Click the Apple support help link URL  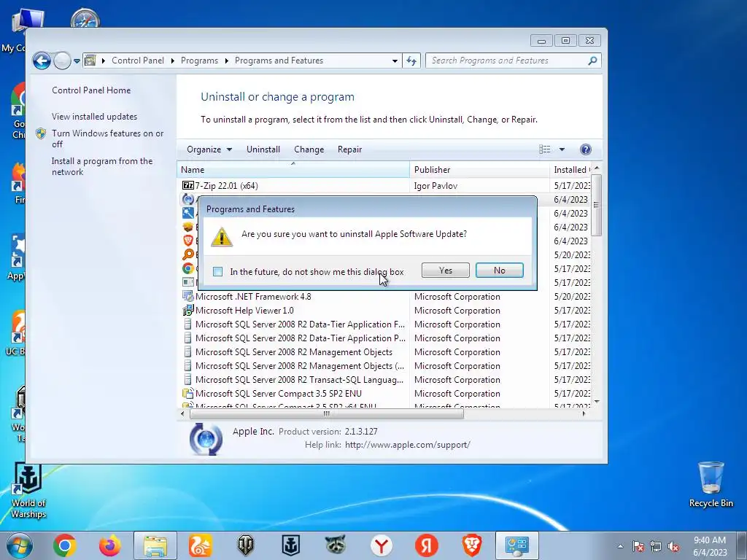tap(407, 445)
